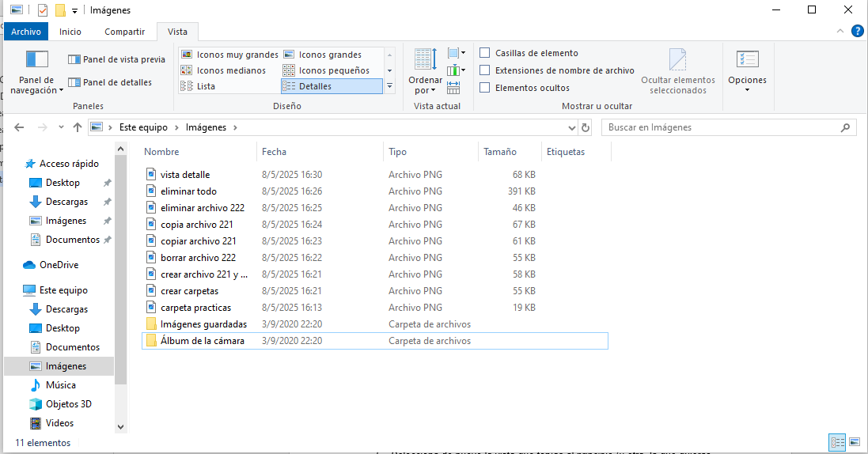Expand the layout gallery more arrow

click(389, 86)
